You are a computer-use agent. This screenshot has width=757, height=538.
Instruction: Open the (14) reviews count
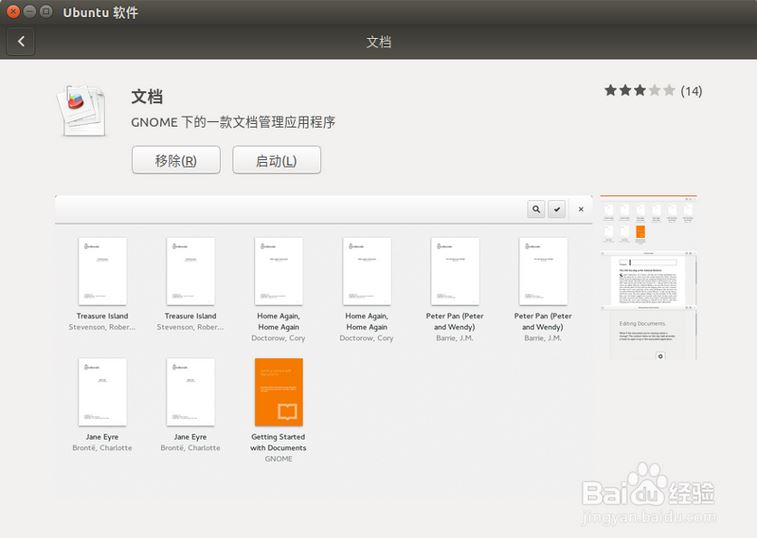point(691,91)
